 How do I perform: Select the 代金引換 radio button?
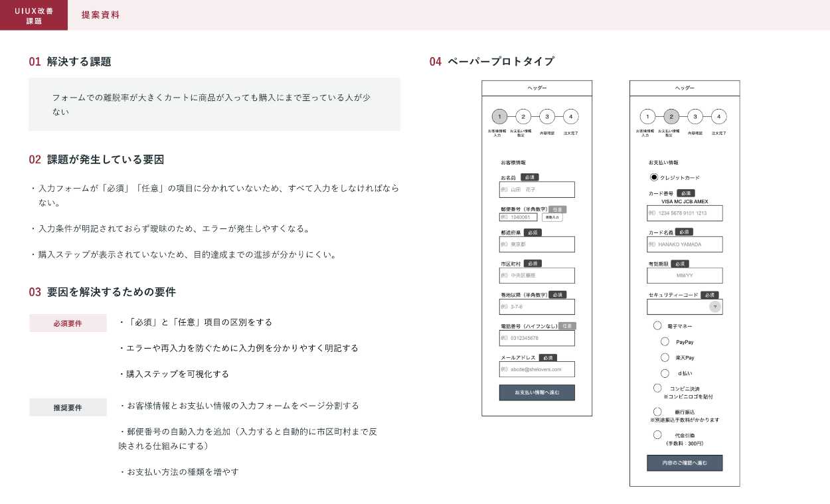point(657,435)
